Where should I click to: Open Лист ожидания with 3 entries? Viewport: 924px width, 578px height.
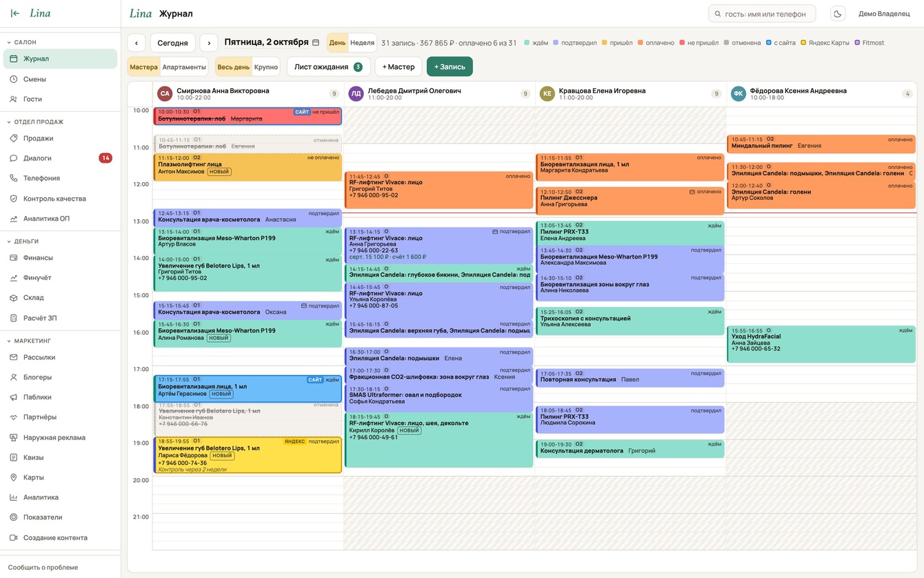[x=328, y=67]
